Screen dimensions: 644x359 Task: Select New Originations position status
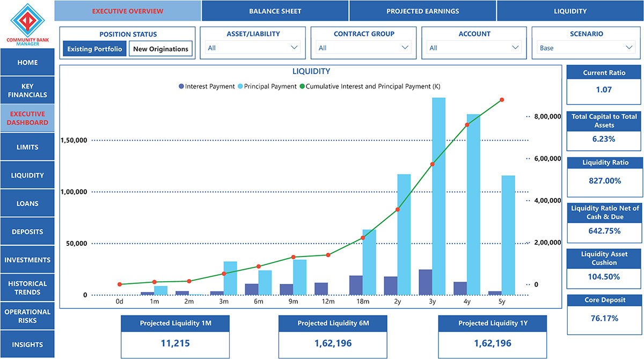[x=161, y=49]
